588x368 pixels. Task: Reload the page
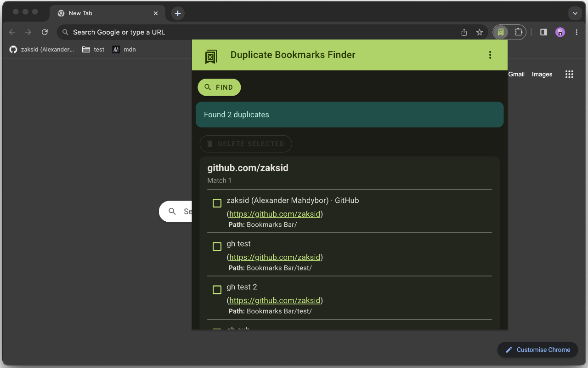coord(45,32)
